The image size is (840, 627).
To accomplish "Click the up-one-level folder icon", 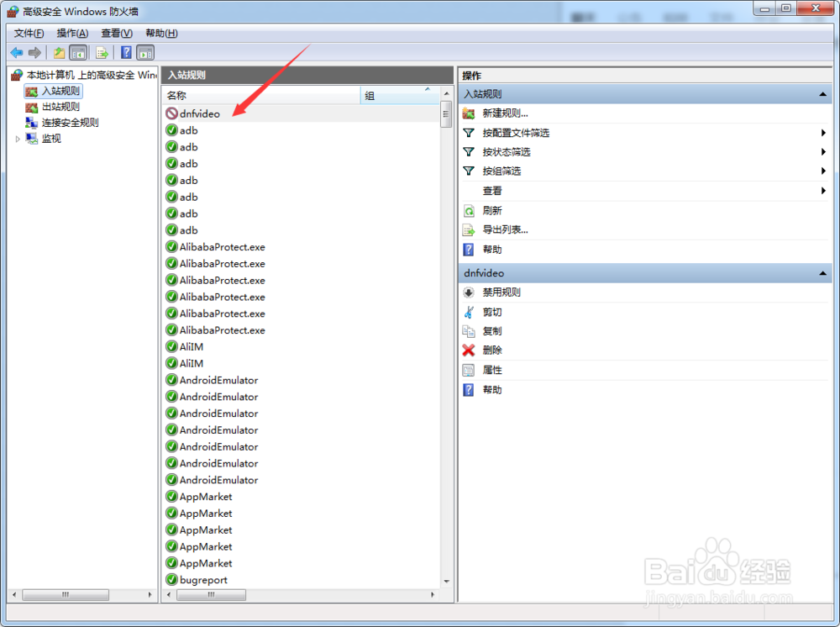I will tap(59, 52).
